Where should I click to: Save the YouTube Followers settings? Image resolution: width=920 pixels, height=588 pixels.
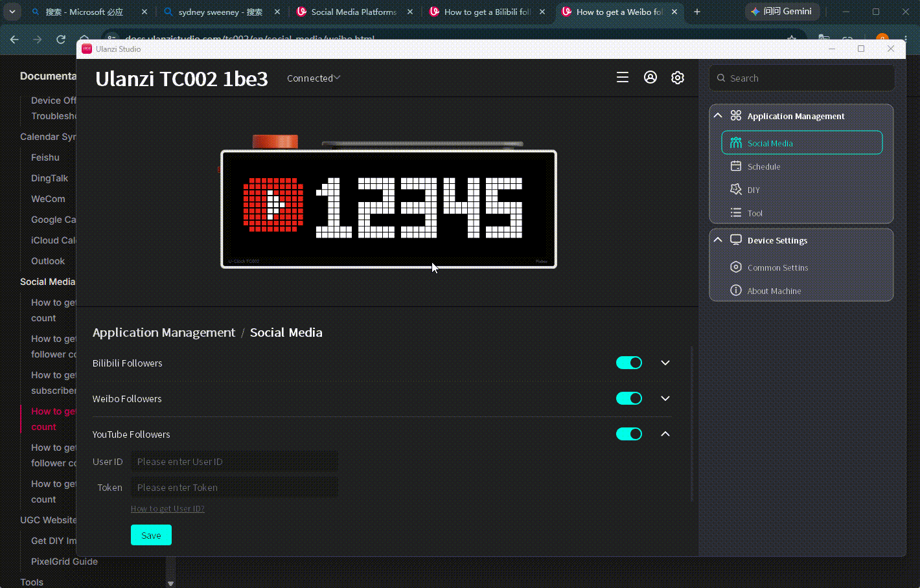(x=151, y=535)
